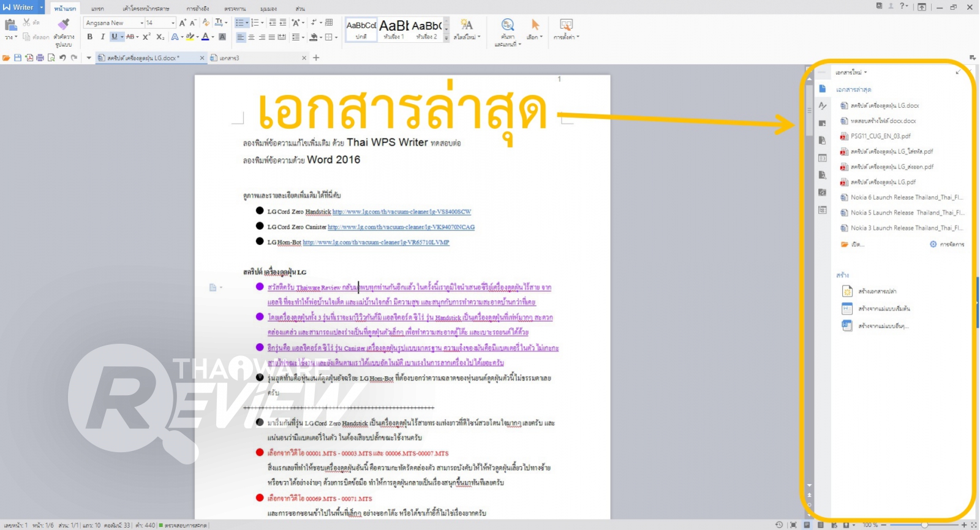Click the Export to PDF icon
980x530 pixels.
(29, 58)
